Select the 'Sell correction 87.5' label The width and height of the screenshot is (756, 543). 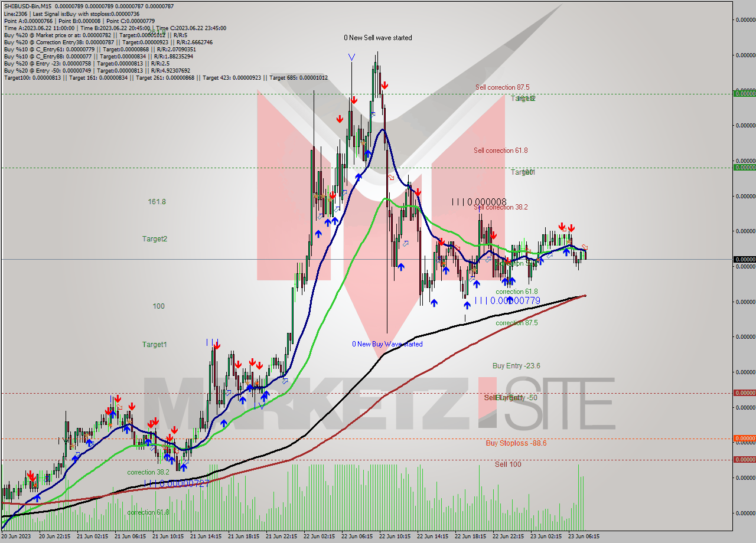tap(502, 87)
